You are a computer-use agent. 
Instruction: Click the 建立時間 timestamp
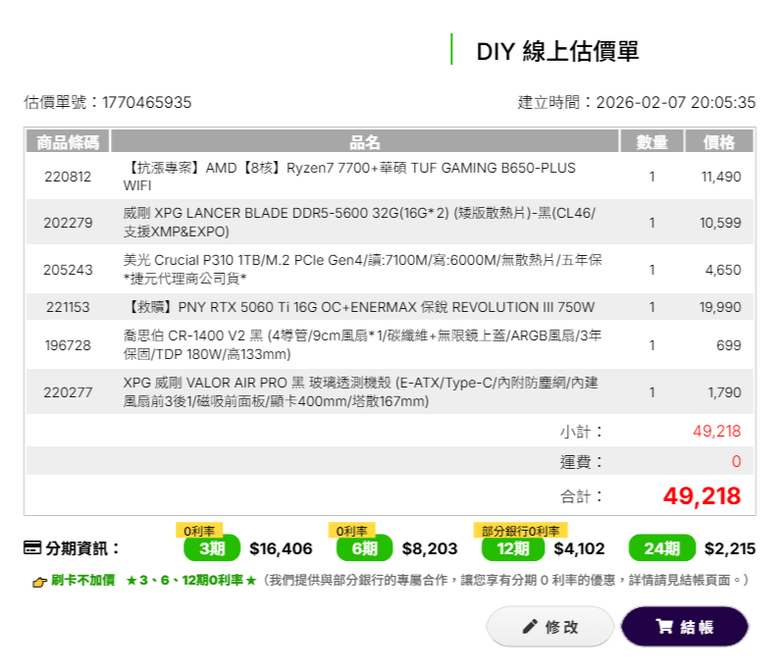[636, 102]
